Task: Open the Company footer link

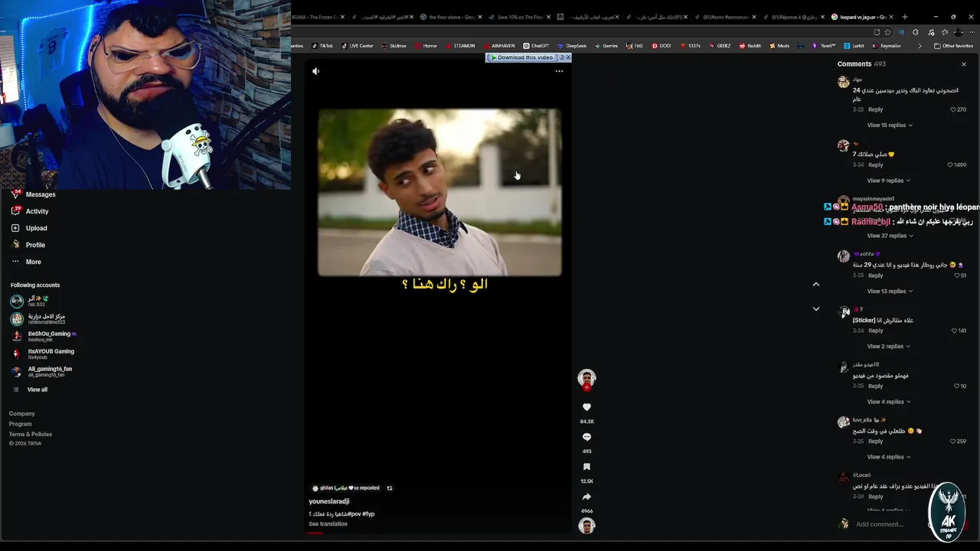Action: click(21, 414)
